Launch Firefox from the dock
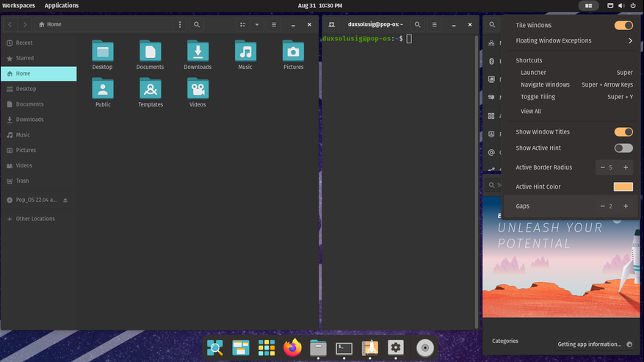644x362 pixels. click(x=292, y=348)
